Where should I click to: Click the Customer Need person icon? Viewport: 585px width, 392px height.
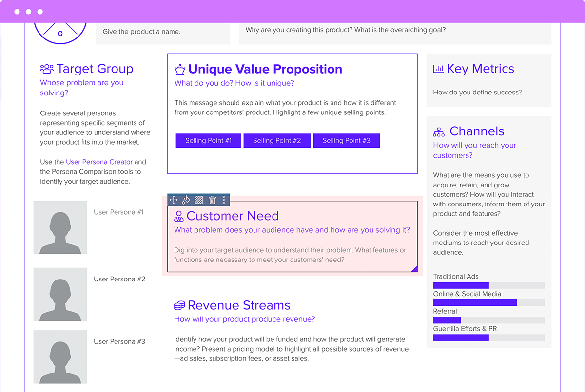179,216
